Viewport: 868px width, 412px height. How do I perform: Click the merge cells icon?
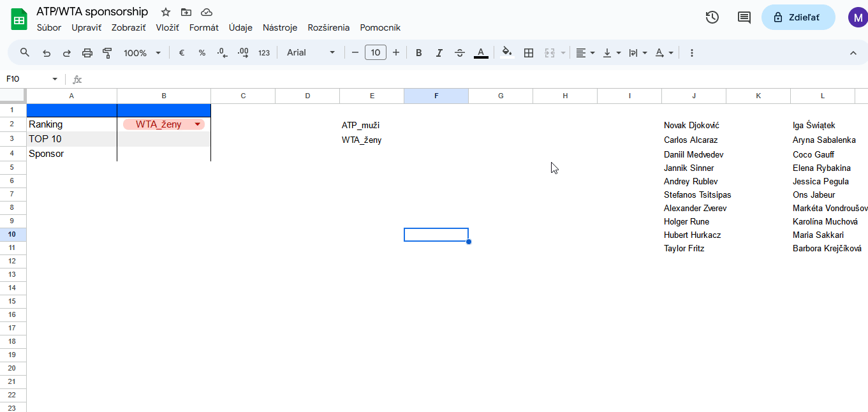[550, 53]
